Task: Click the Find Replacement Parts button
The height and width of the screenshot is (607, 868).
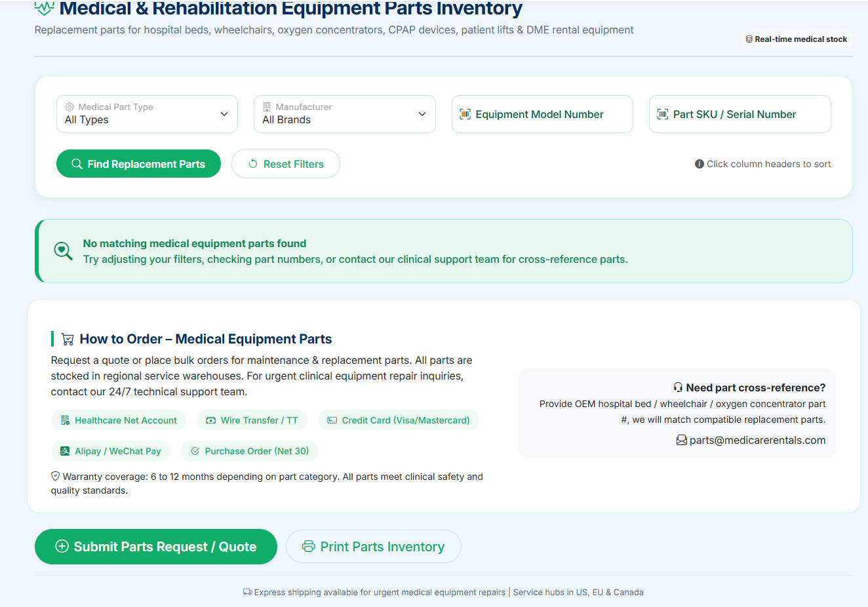Action: tap(138, 164)
